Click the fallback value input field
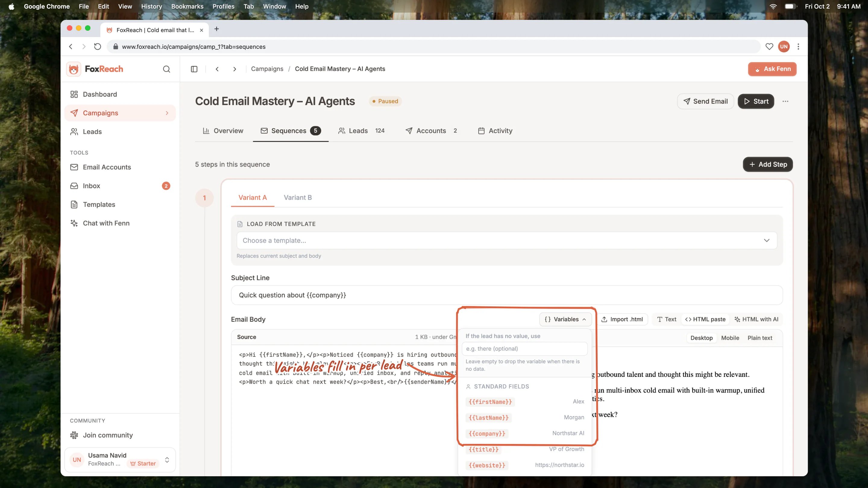868x488 pixels. point(525,349)
